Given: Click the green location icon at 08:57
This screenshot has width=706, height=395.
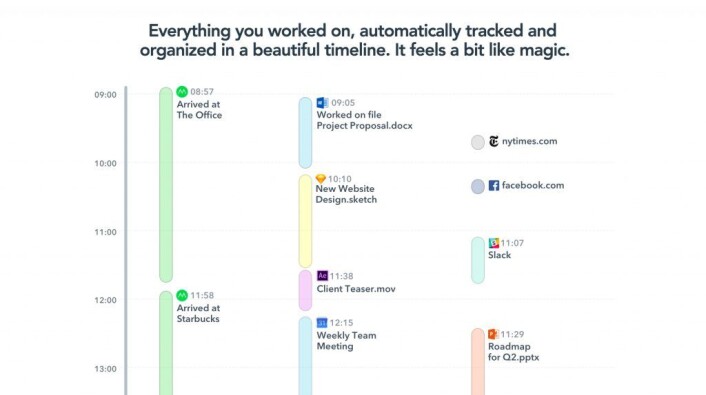Looking at the screenshot, I should tap(182, 91).
